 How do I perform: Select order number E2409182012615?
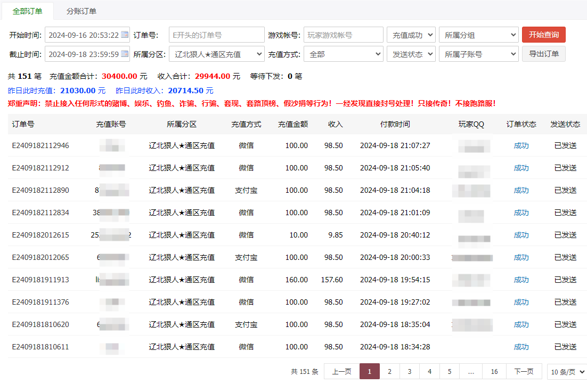pos(40,235)
